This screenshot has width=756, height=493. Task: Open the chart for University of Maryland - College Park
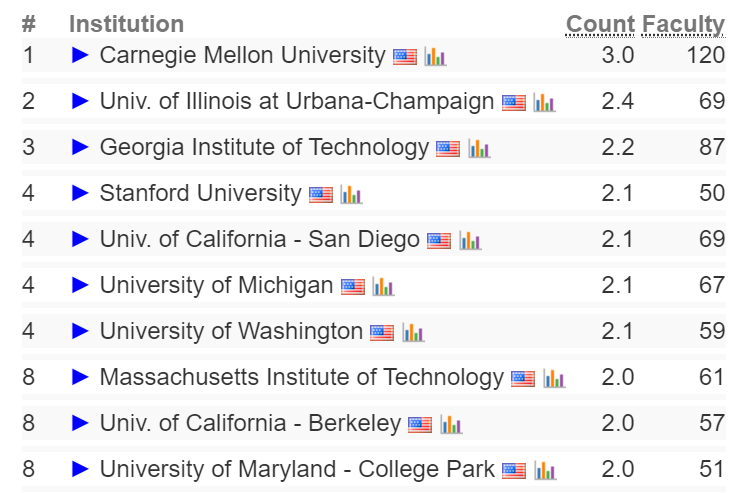(x=545, y=471)
